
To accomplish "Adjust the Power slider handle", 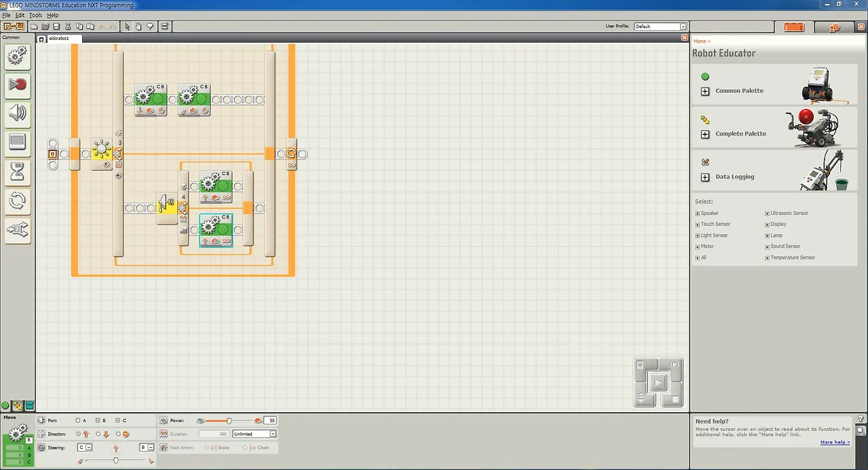I will coord(229,420).
